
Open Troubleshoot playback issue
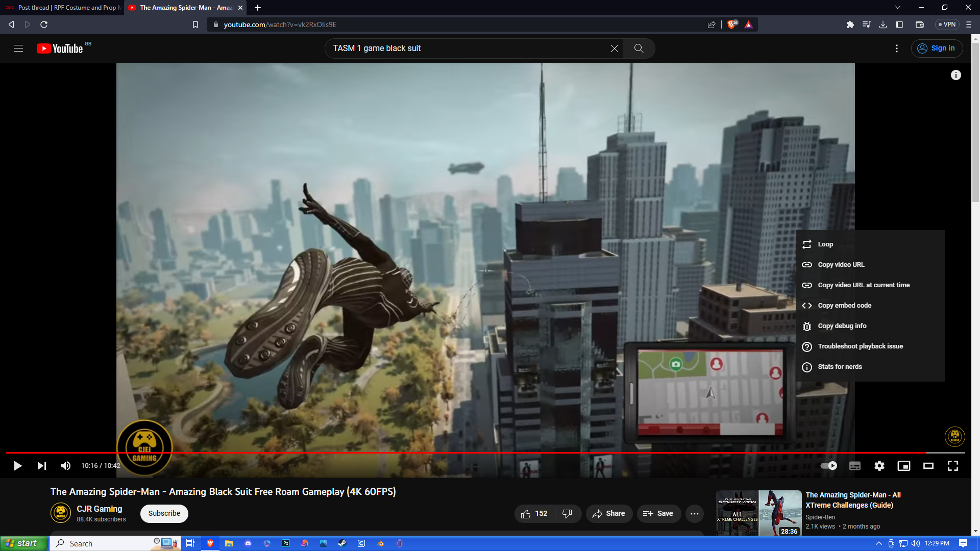point(870,346)
